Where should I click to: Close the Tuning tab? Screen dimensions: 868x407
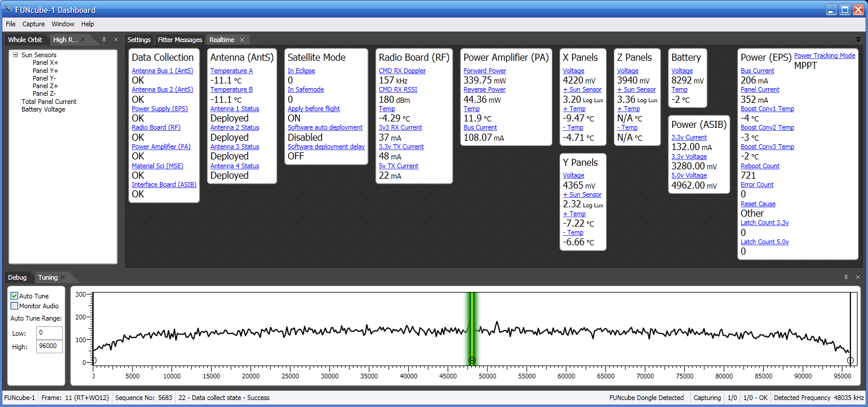click(x=63, y=277)
